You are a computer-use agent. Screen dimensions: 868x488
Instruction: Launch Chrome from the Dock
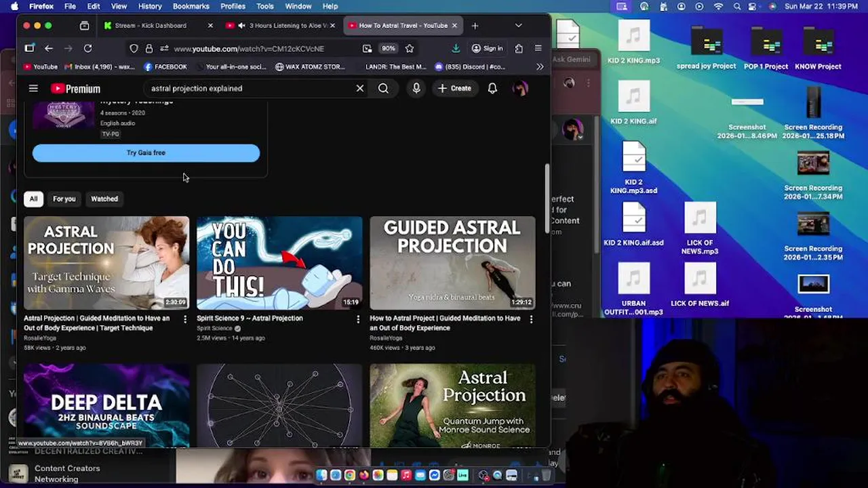(x=349, y=475)
